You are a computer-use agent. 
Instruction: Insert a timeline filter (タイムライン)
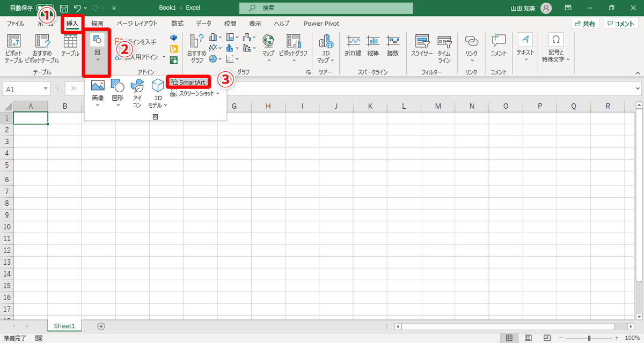(444, 48)
